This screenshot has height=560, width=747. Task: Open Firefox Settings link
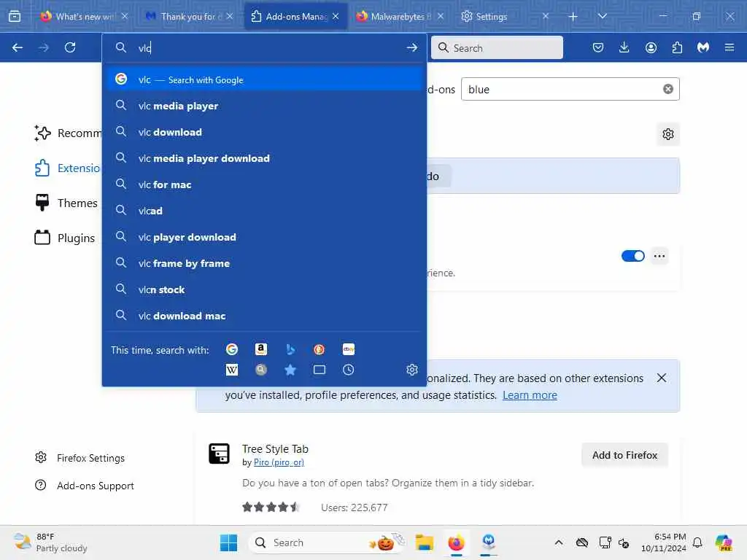coord(80,458)
